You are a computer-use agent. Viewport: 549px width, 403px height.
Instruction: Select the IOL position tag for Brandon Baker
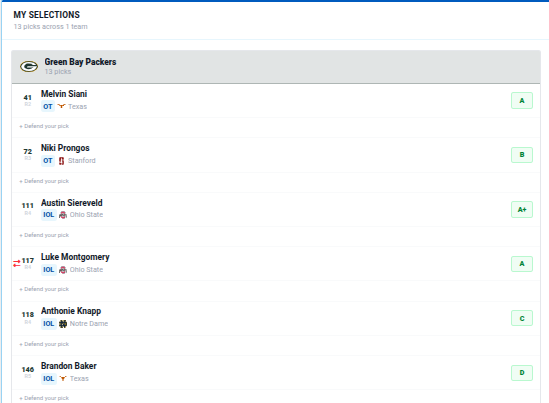49,378
